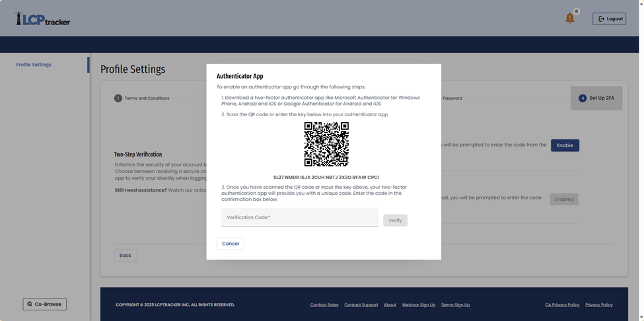Click the LCPtracker logo

click(42, 19)
